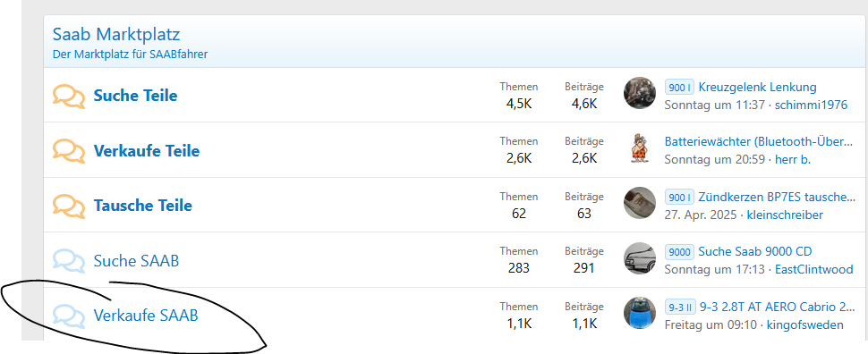
Task: Click the 9000 prefix tag
Action: pos(679,252)
